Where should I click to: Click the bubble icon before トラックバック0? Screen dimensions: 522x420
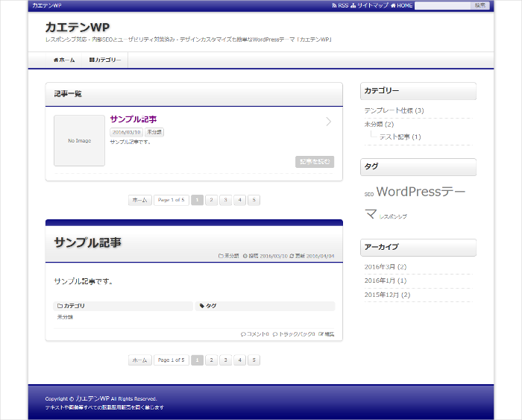(x=275, y=334)
